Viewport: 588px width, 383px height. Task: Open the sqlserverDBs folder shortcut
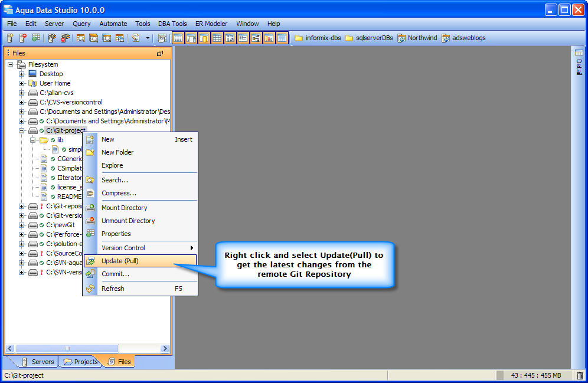tap(369, 38)
